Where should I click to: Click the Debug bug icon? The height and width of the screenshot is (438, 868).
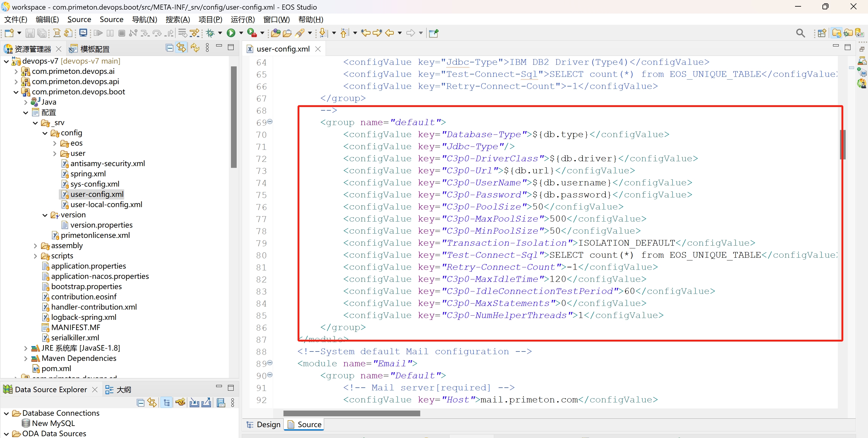[x=210, y=33]
